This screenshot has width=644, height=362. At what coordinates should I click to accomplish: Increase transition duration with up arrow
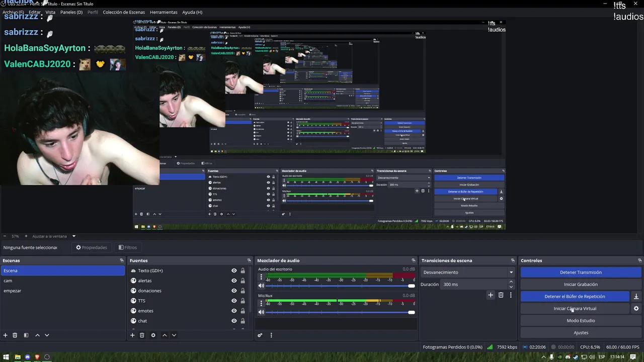pos(511,282)
